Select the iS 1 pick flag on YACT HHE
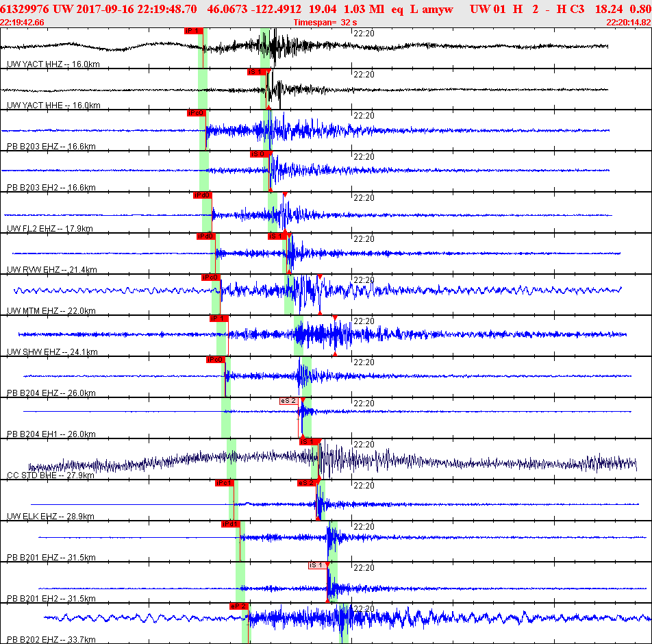 [x=257, y=72]
